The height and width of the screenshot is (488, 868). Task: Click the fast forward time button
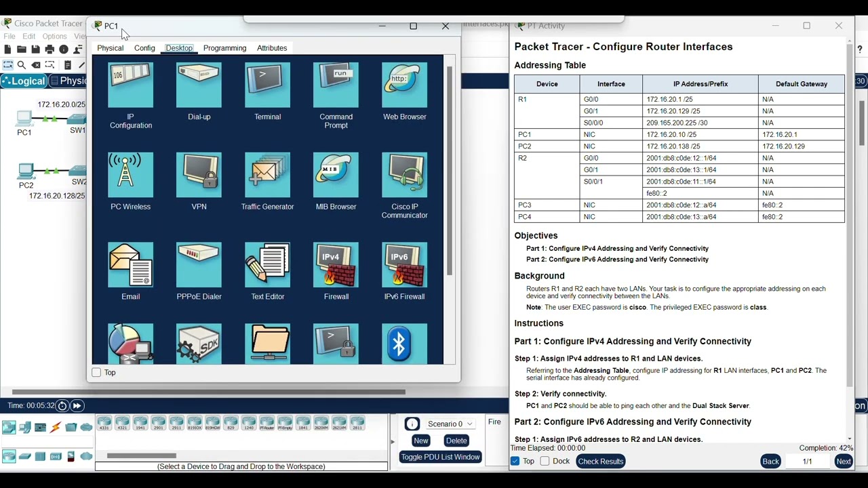[77, 405]
